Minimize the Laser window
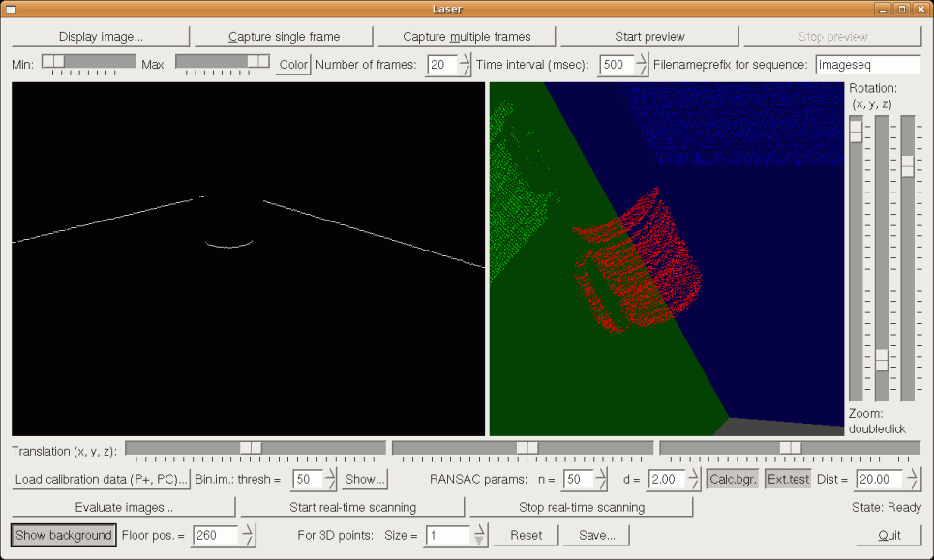The height and width of the screenshot is (560, 934). (x=883, y=9)
